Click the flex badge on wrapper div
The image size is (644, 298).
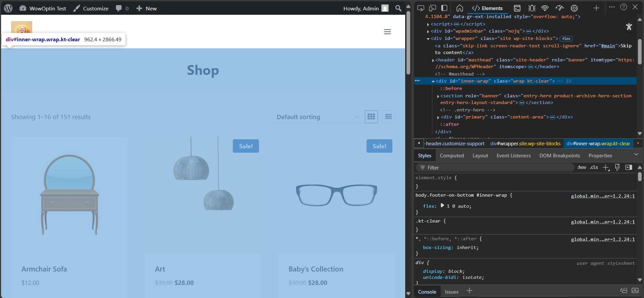[566, 39]
